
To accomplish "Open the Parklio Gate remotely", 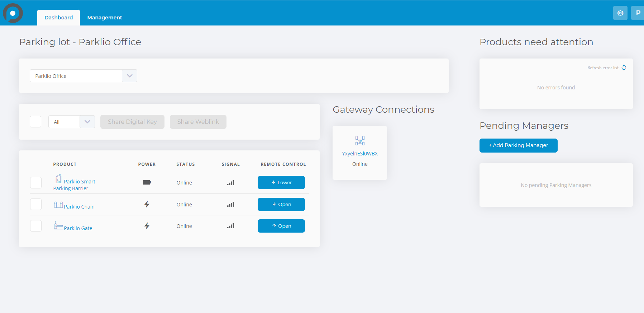I will (281, 226).
